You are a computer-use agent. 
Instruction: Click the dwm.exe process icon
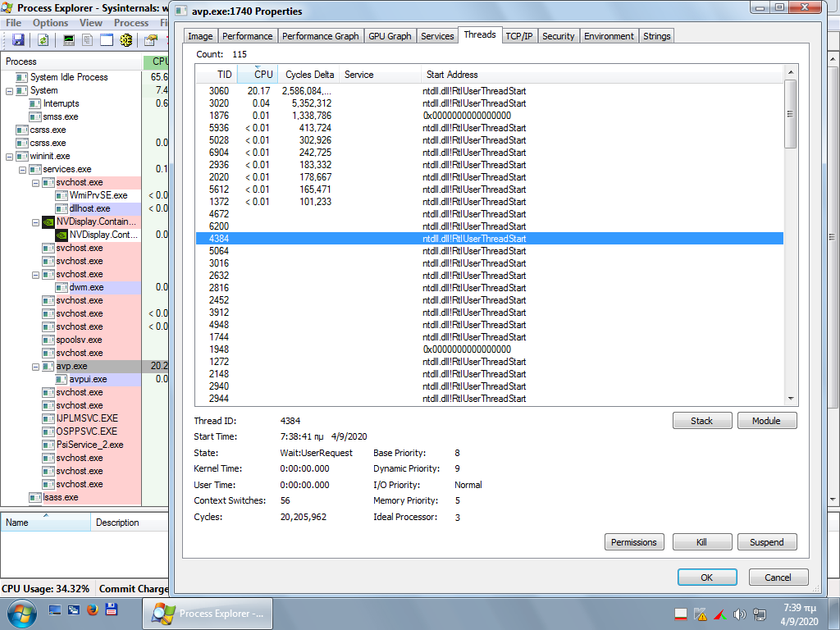coord(62,288)
